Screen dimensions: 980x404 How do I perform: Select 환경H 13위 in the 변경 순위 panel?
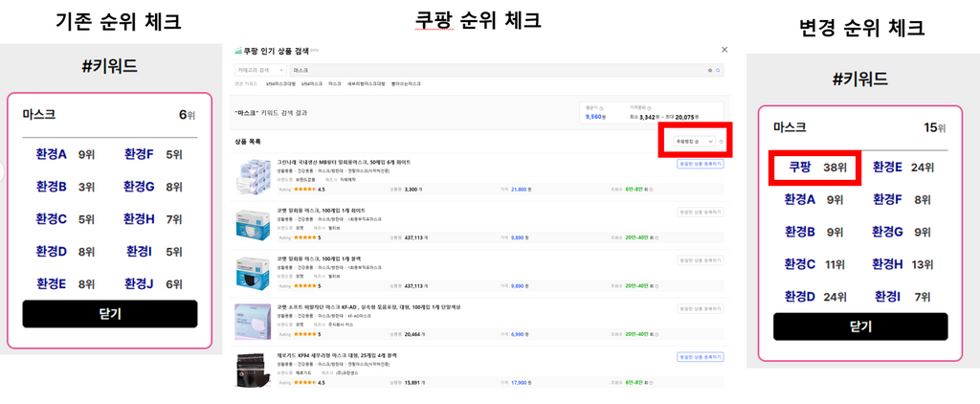(x=902, y=264)
